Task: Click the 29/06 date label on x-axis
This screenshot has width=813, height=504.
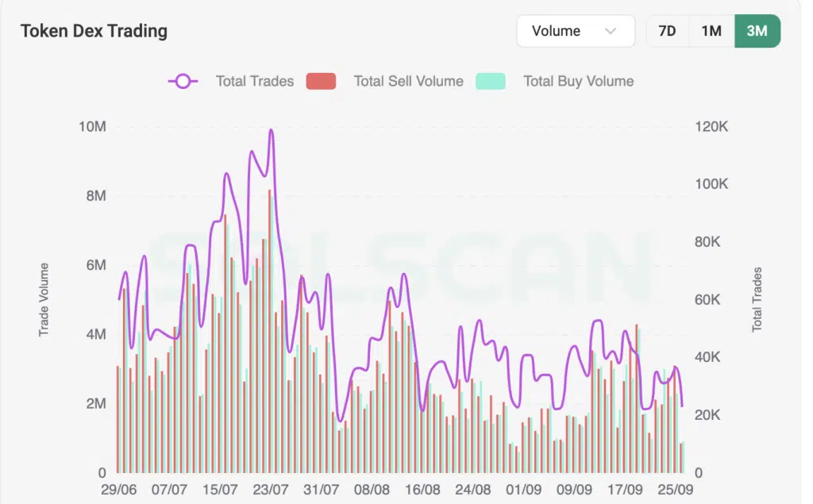Action: [x=120, y=490]
